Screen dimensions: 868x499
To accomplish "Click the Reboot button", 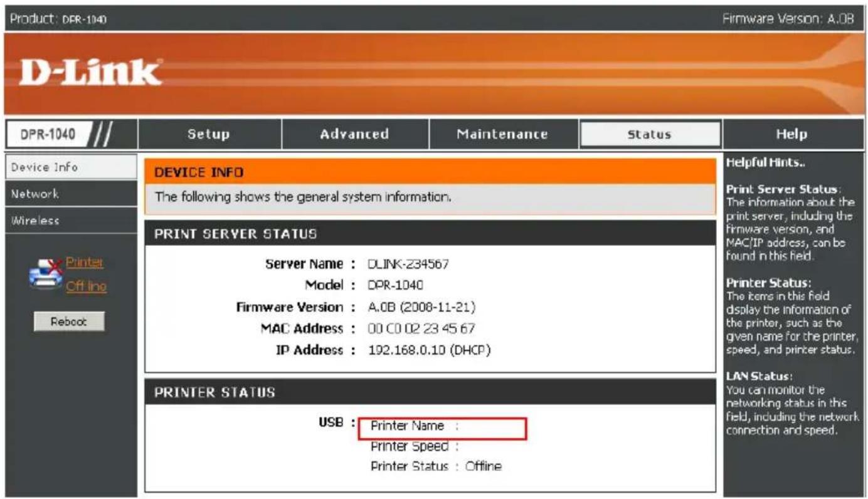I will [69, 321].
